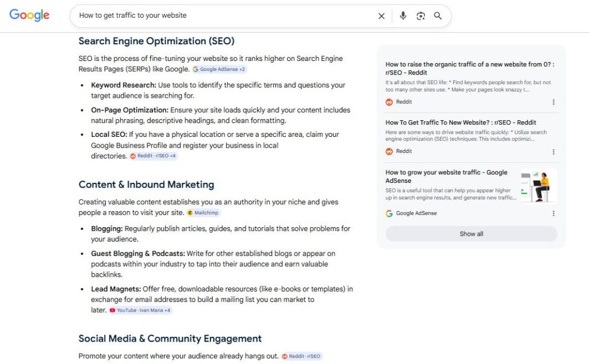Click the Reddit icon under 'New Website?' result
589x364 pixels.
pos(389,151)
